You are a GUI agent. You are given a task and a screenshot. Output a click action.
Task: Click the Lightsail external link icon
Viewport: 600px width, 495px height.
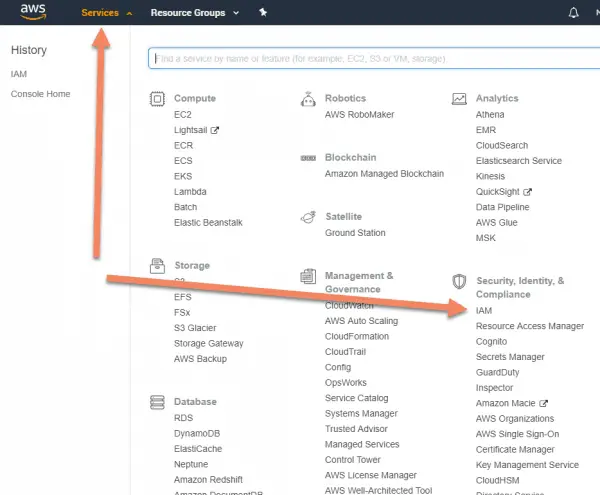tap(215, 130)
